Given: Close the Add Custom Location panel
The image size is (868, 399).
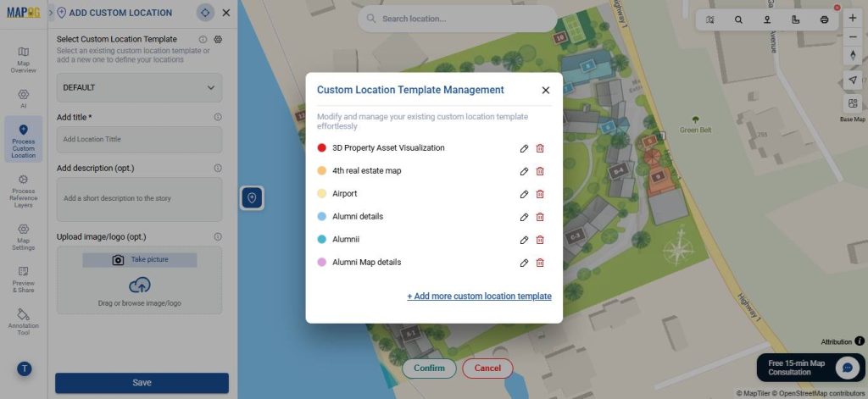Looking at the screenshot, I should [x=225, y=13].
